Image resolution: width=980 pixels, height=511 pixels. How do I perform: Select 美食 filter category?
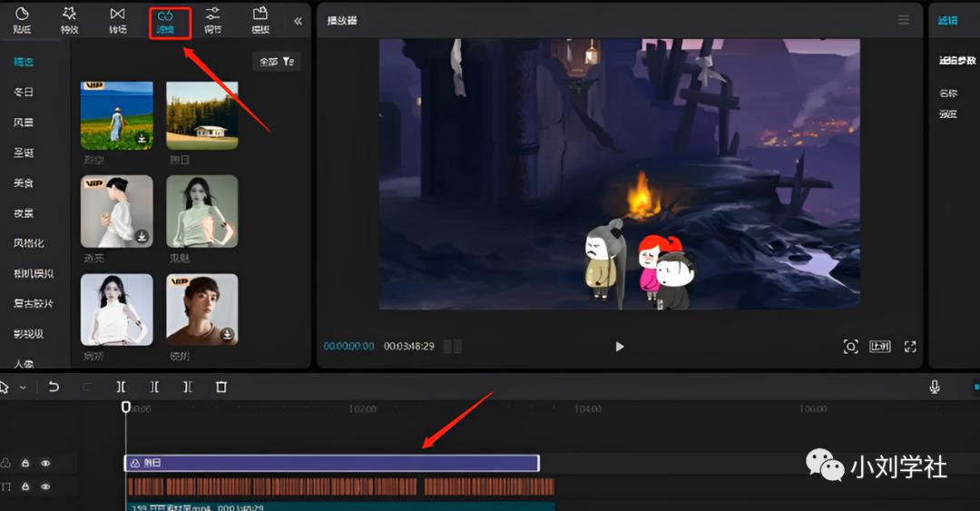(x=24, y=182)
